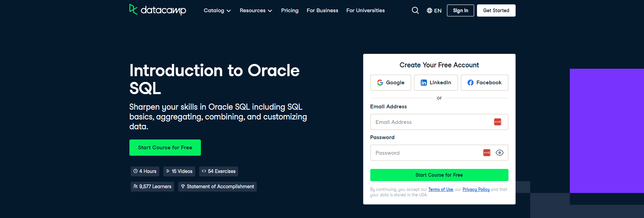Open the For Business page
This screenshot has height=218, width=644.
coord(322,10)
